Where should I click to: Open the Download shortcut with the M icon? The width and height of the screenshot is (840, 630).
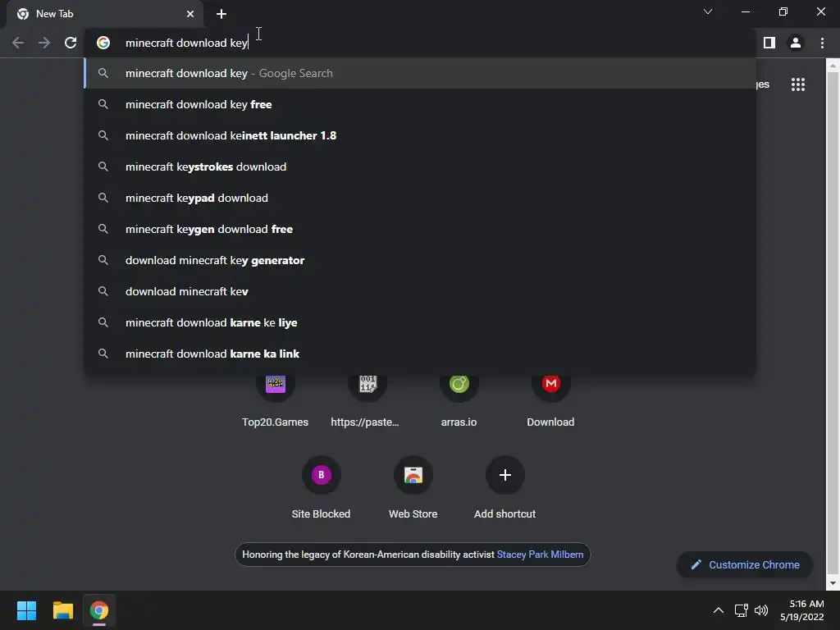pos(550,398)
